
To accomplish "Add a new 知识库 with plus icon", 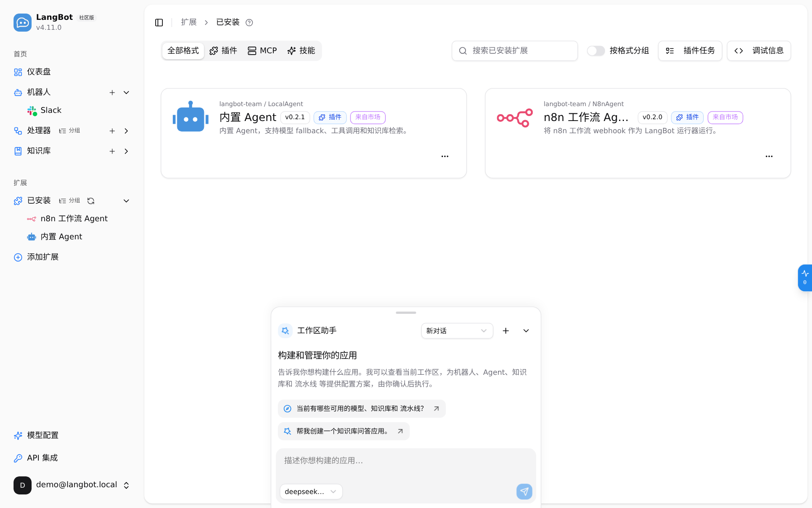I will [x=112, y=151].
